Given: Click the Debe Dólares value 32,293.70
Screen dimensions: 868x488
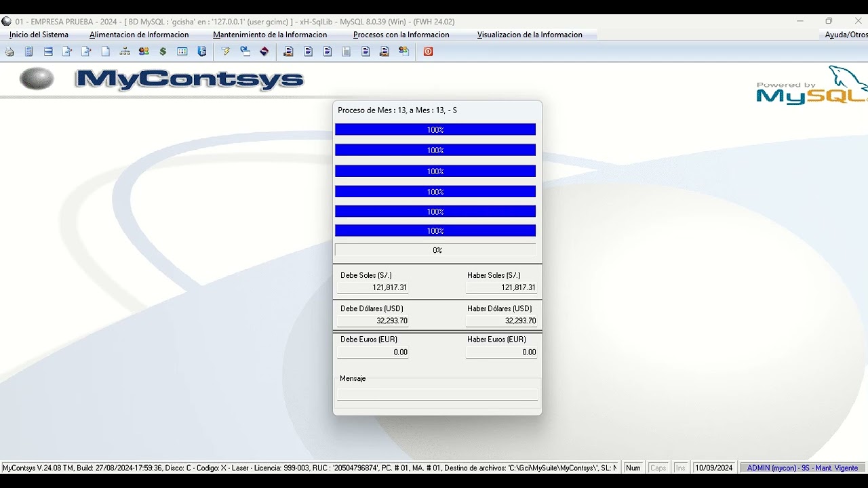Looking at the screenshot, I should (373, 321).
